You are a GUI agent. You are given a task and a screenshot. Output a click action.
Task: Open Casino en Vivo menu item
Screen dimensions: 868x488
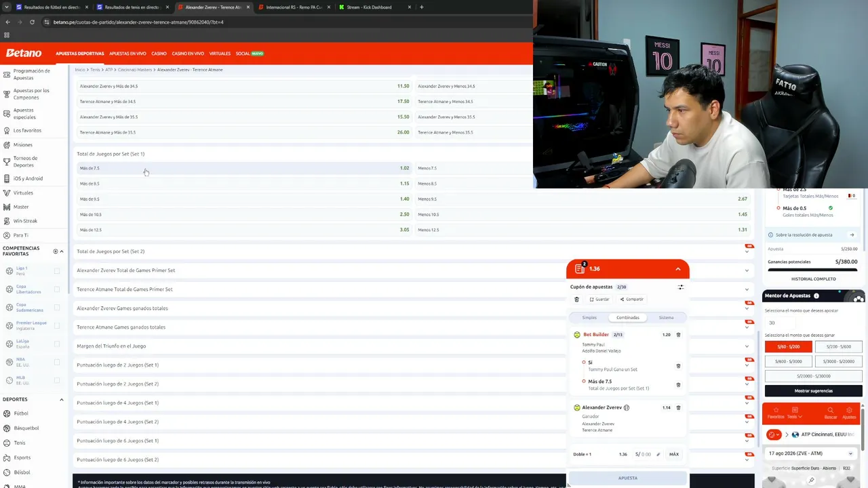[x=188, y=53]
